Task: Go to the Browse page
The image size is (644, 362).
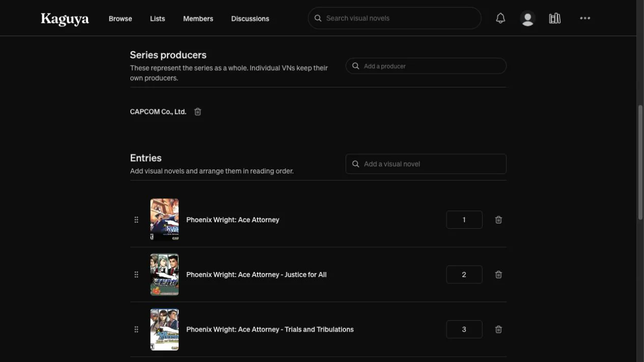Action: [120, 19]
